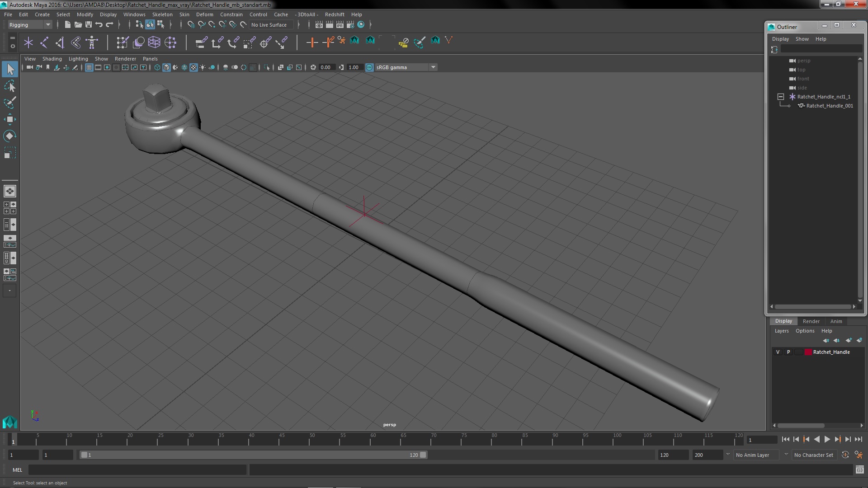The image size is (868, 488).
Task: Click the Skin menu in menu bar
Action: (185, 14)
